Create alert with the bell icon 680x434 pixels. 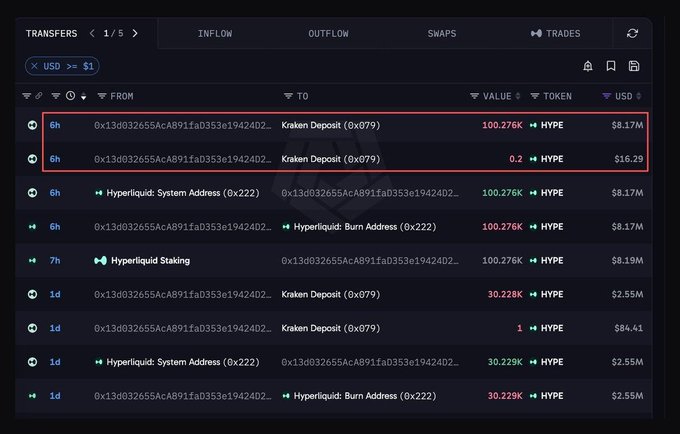pos(588,66)
